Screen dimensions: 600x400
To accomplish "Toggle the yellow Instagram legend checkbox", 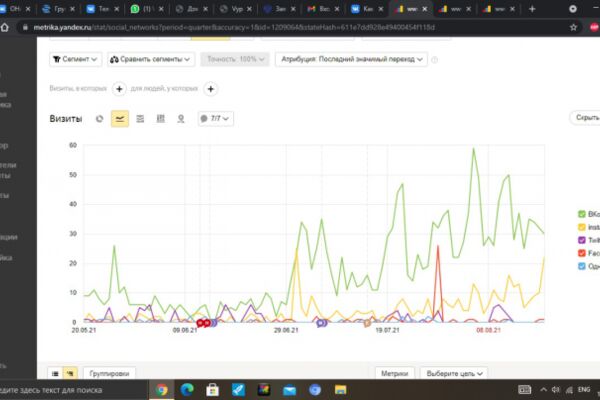I will click(582, 227).
